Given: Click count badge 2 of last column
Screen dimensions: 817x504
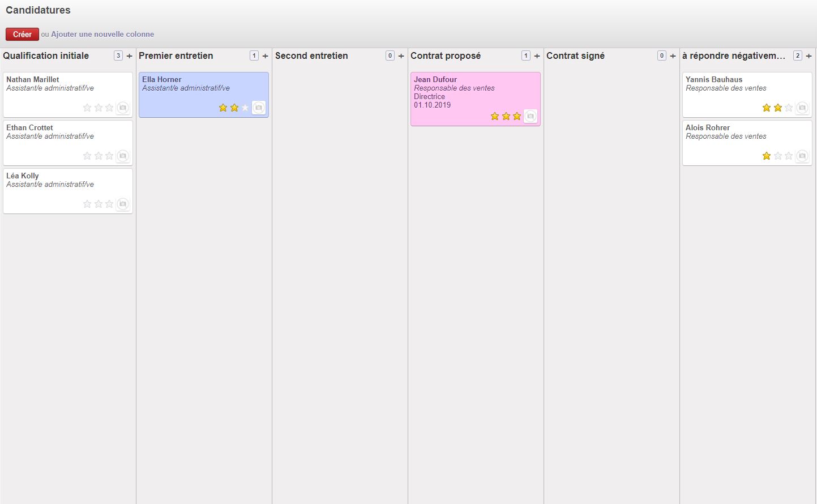Looking at the screenshot, I should pos(797,55).
